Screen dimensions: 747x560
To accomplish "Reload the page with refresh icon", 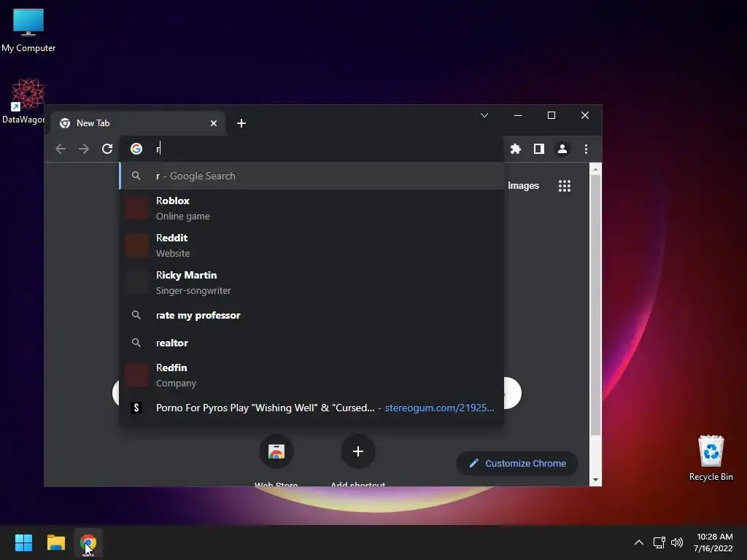I will (x=107, y=149).
